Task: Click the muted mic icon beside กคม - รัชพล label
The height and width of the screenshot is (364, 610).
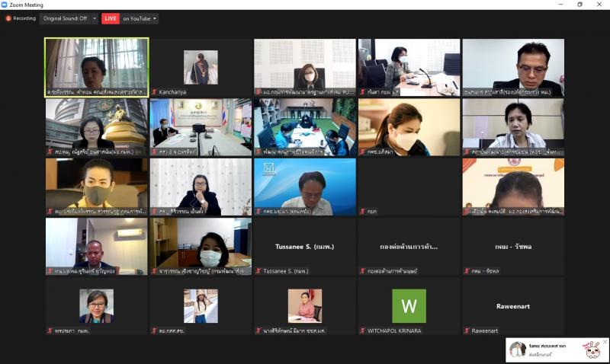Action: (467, 271)
